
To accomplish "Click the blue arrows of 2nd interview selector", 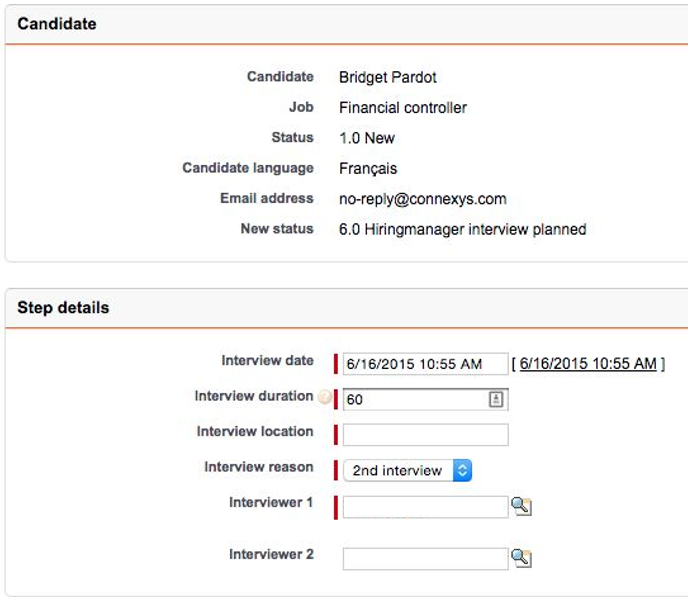I will coord(463,471).
